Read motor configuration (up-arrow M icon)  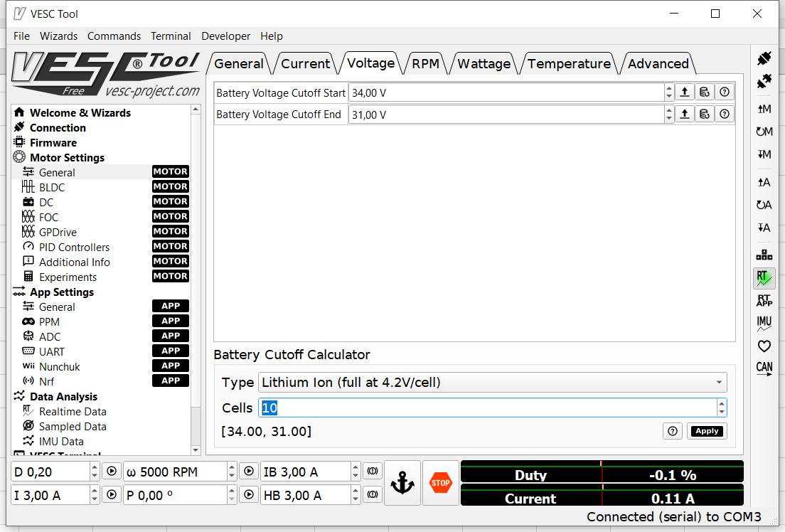click(764, 109)
